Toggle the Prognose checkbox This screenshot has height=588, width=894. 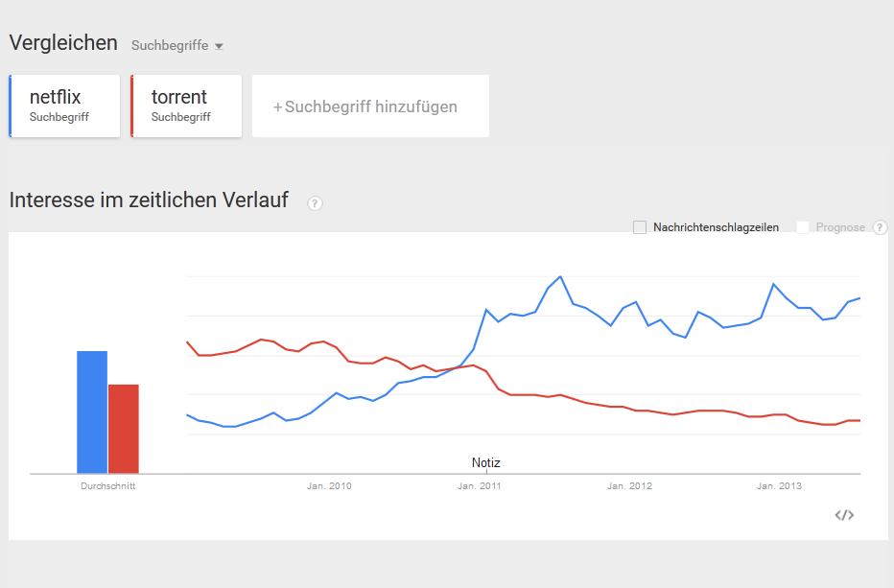803,227
